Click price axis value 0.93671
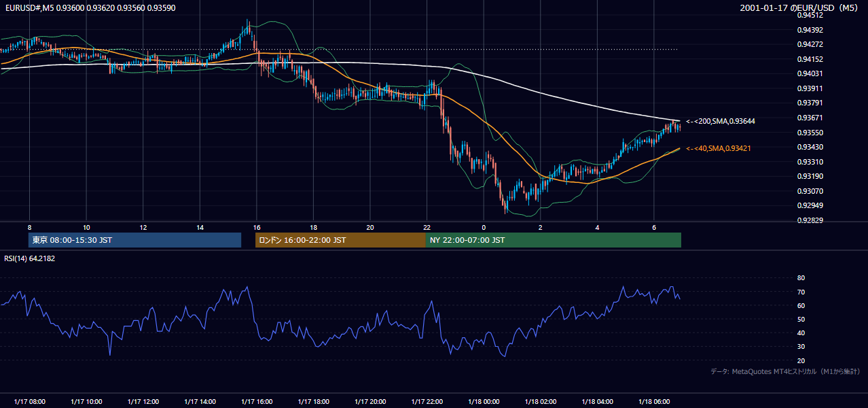The image size is (868, 408). click(x=810, y=118)
